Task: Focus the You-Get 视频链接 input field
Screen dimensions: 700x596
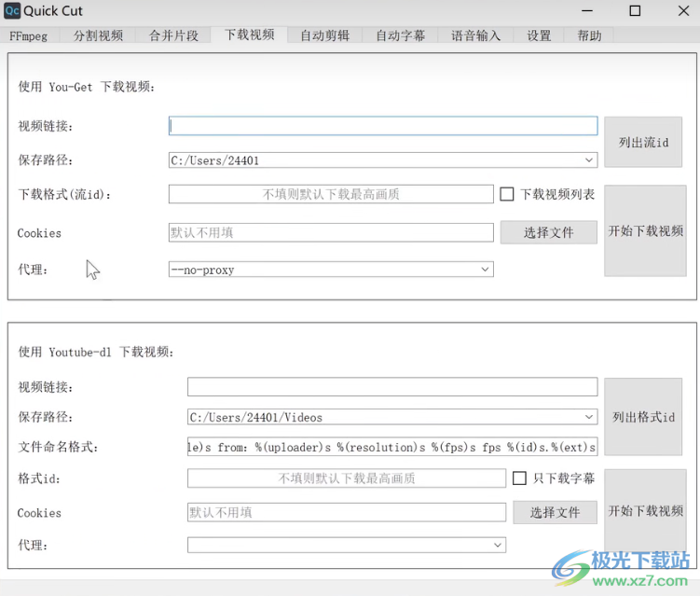Action: [383, 126]
